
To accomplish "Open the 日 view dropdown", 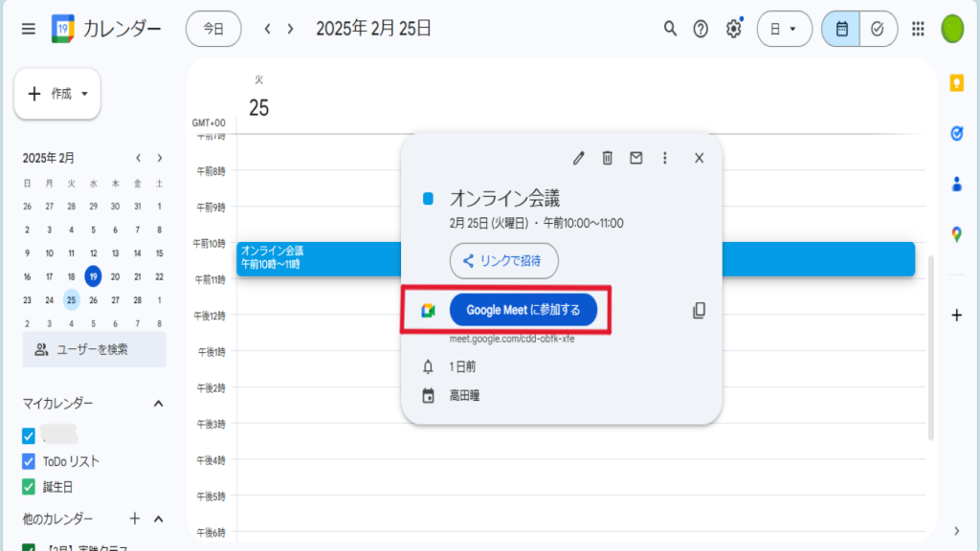I will coord(785,29).
